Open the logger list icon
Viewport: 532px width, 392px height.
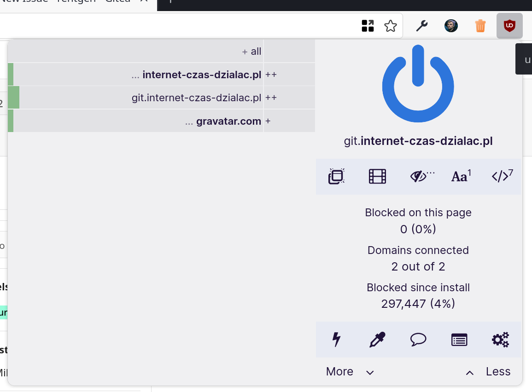point(459,340)
